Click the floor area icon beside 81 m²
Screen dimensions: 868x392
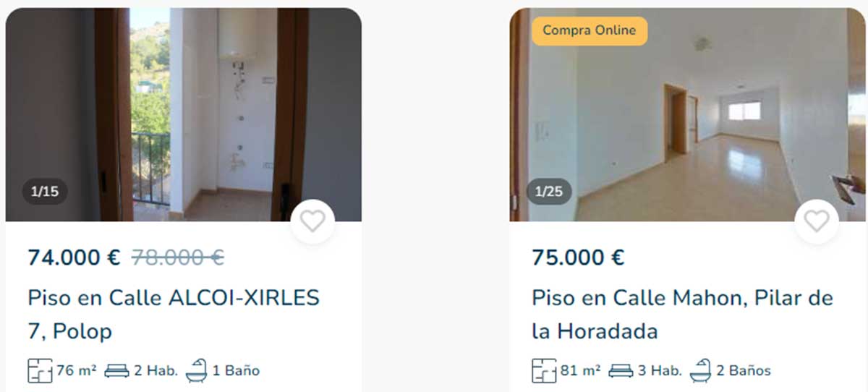click(x=544, y=371)
